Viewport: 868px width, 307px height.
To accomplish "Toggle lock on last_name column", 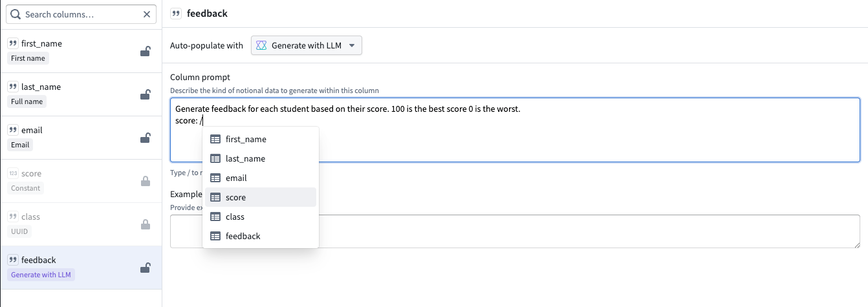I will coord(146,95).
